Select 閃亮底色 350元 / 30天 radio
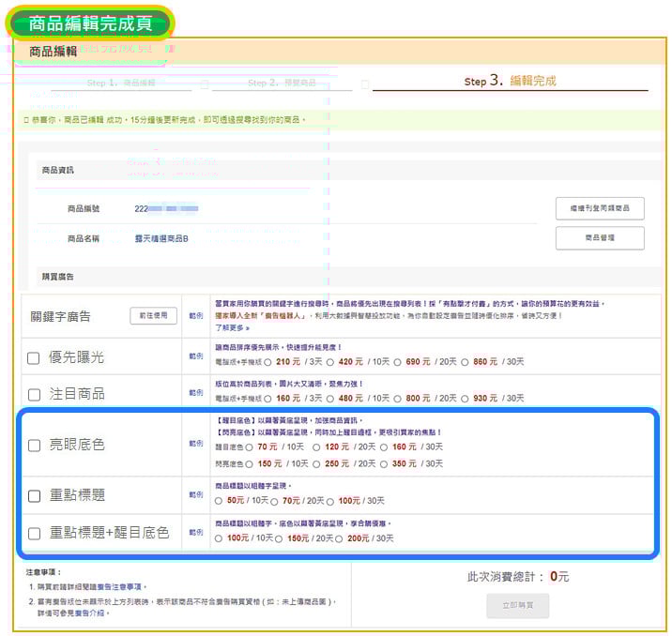This screenshot has width=672, height=636. [385, 463]
